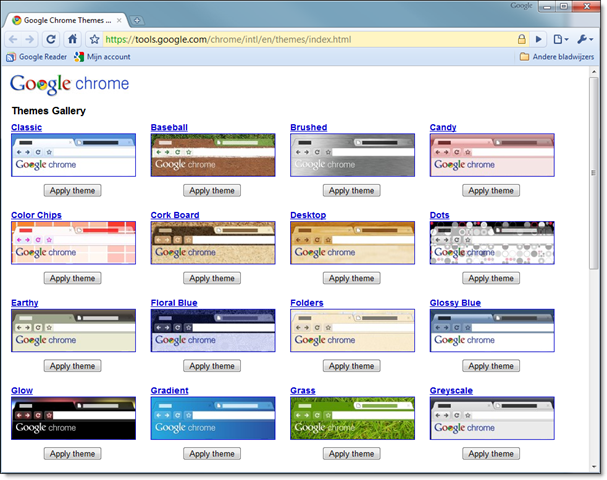Click the Earthy theme preview thumbnail
The width and height of the screenshot is (607, 480).
click(x=74, y=330)
